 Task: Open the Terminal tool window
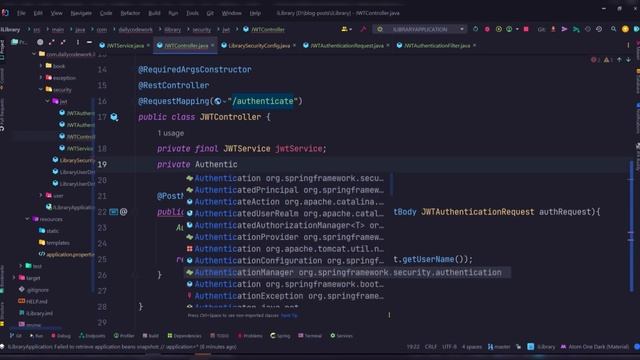pos(310,336)
